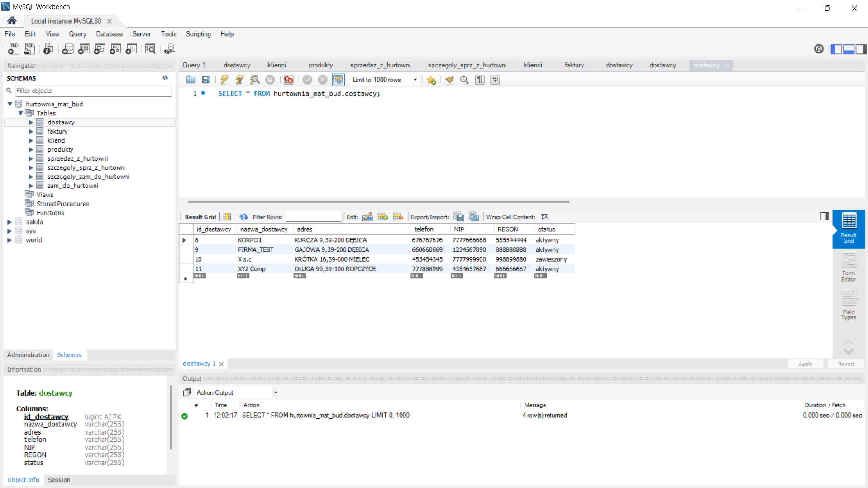This screenshot has height=488, width=868.
Task: Delete selected rows with the remove-row icon
Action: tap(398, 217)
